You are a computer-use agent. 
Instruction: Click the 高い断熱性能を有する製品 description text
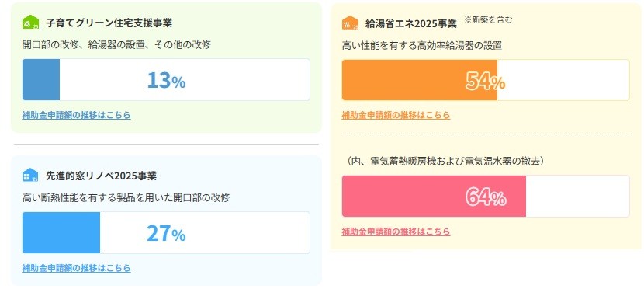pos(126,198)
